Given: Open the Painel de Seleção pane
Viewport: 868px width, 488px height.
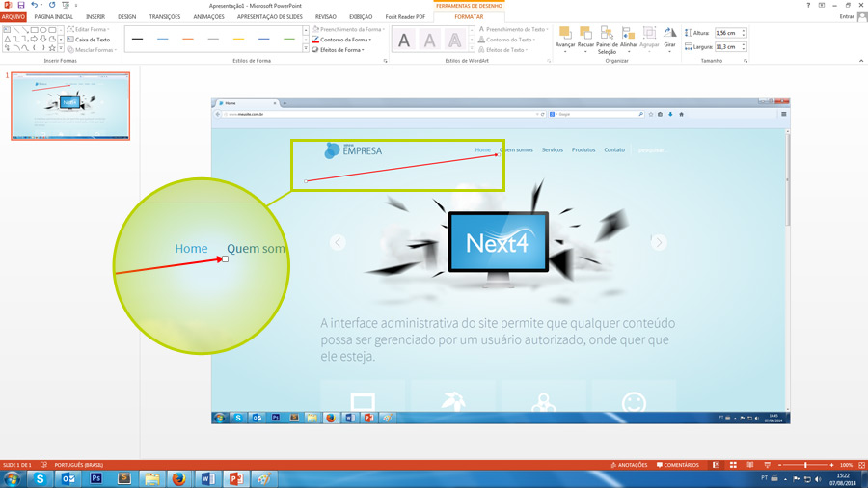Looking at the screenshot, I should coord(607,39).
